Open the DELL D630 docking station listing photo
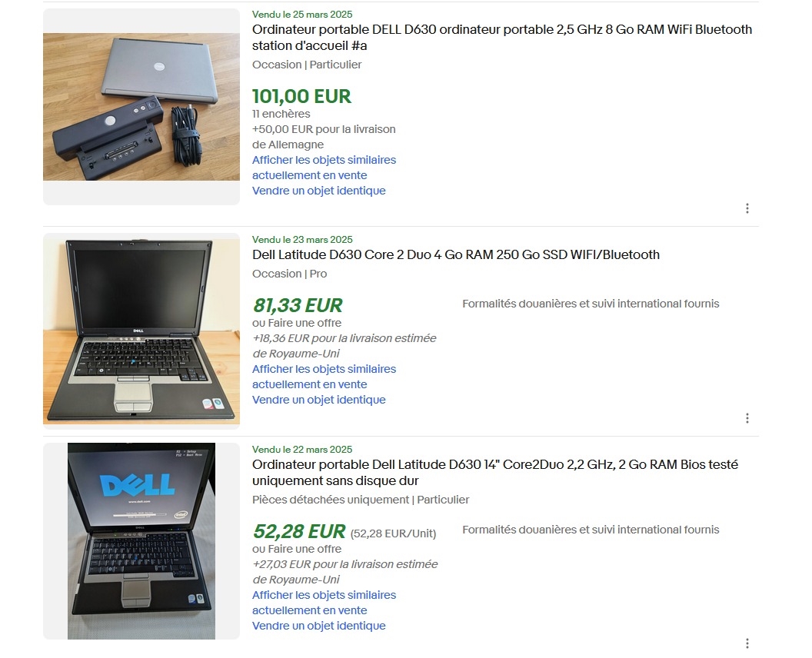This screenshot has width=812, height=658. pyautogui.click(x=141, y=107)
